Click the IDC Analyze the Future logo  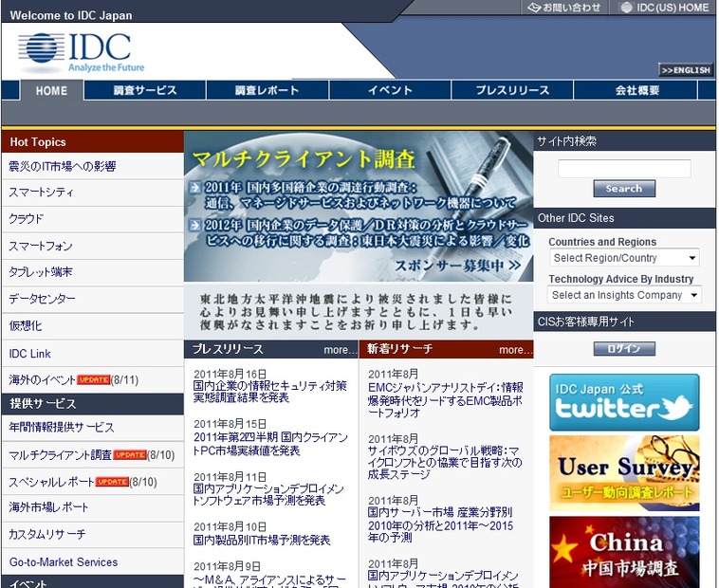[81, 53]
